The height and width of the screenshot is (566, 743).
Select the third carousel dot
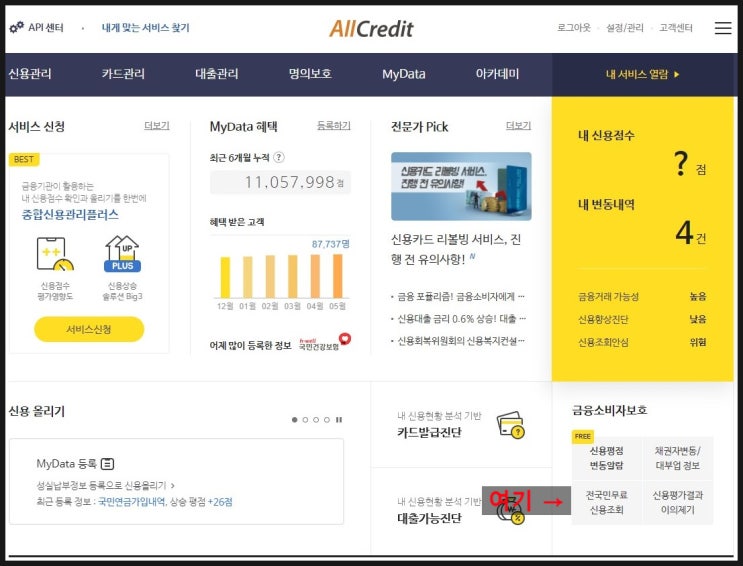click(316, 420)
